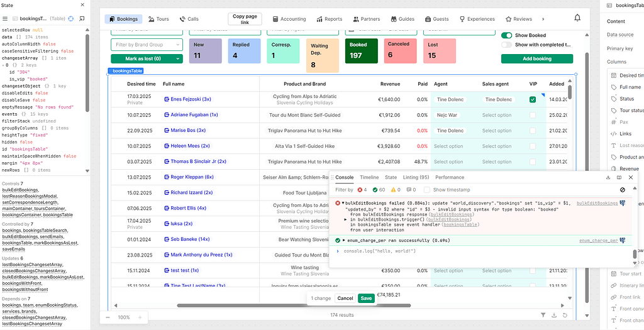Toggle the Show with completed switch
644x330 pixels.
tap(506, 45)
